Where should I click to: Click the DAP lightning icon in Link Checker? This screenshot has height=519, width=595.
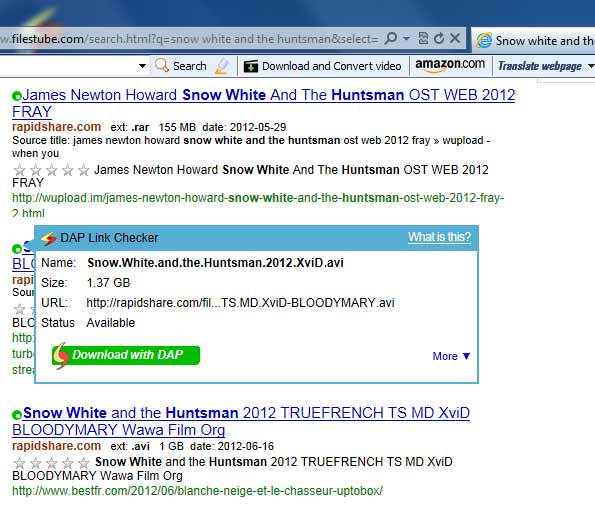[49, 238]
